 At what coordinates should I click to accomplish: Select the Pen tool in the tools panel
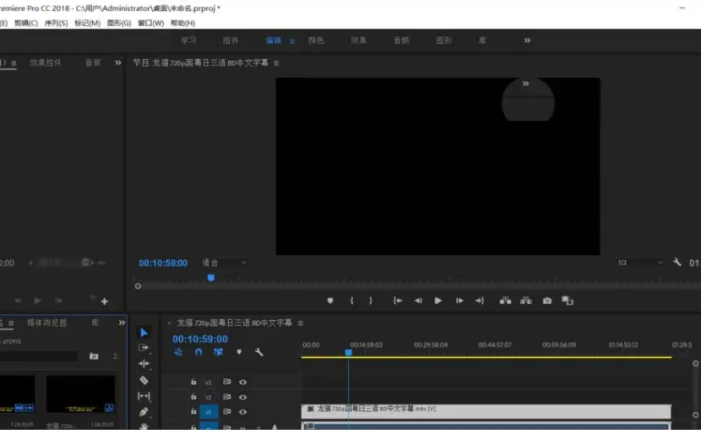tap(144, 411)
